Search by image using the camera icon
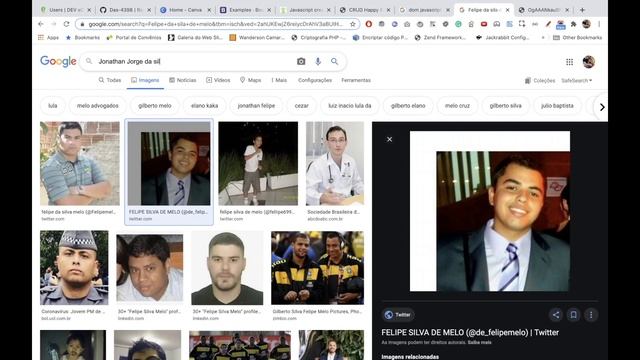 coord(301,62)
